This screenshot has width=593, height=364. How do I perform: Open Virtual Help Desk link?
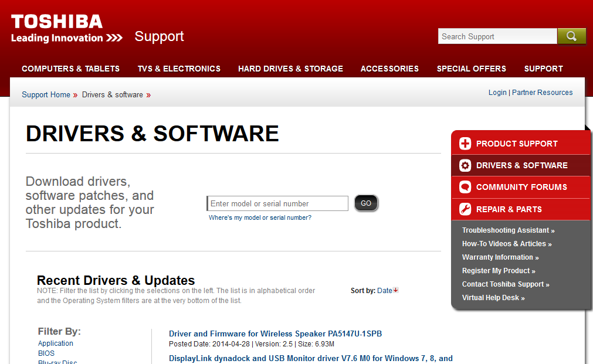pos(493,298)
